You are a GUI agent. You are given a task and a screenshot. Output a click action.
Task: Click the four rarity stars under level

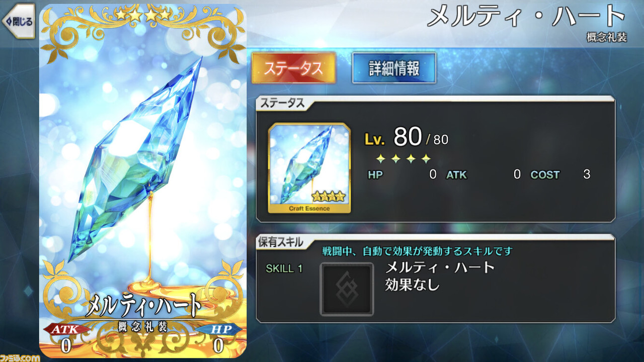403,159
